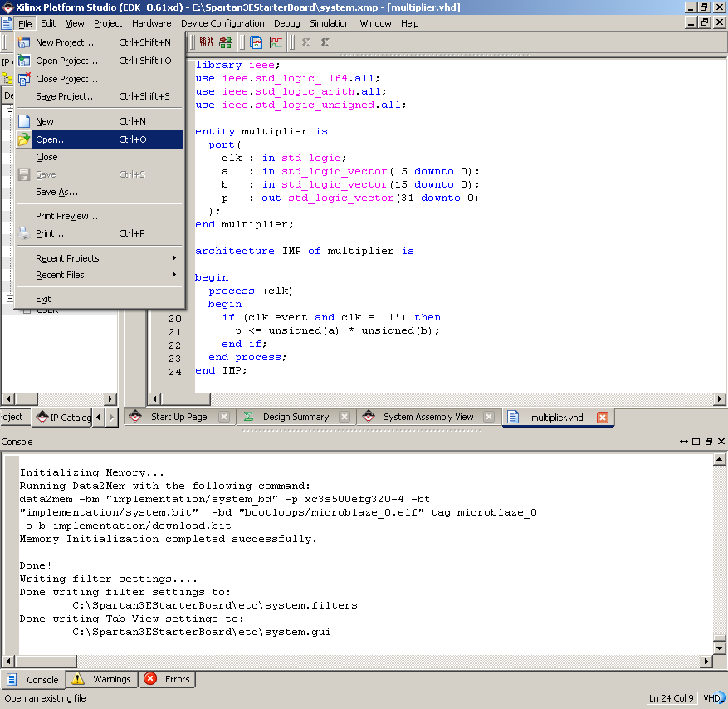Click the red and green graph toolbar icon

click(x=276, y=42)
